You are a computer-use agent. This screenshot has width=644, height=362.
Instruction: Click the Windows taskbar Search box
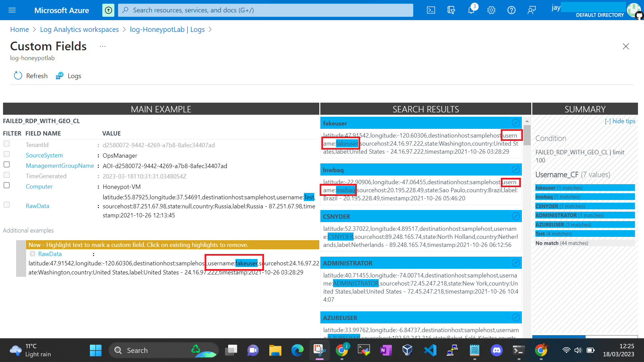click(164, 350)
